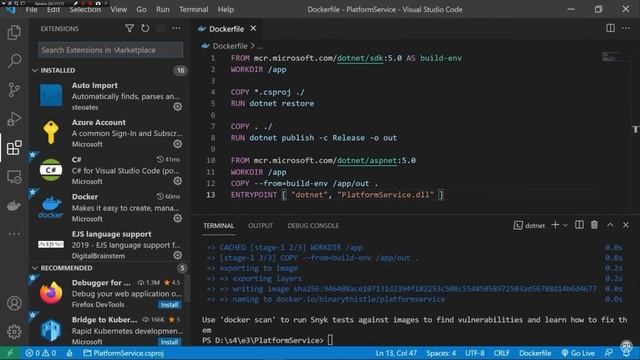The height and width of the screenshot is (360, 640).
Task: Manage the Docker extension gear
Action: 178,218
